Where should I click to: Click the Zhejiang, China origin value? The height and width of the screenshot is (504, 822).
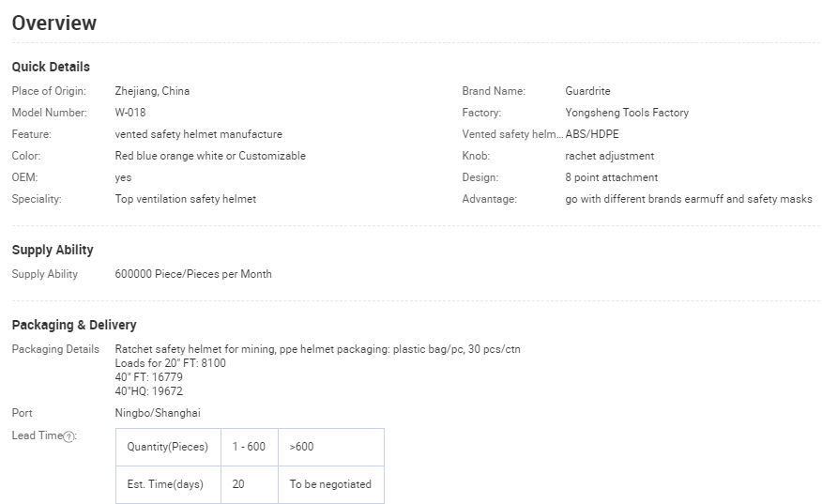(152, 91)
